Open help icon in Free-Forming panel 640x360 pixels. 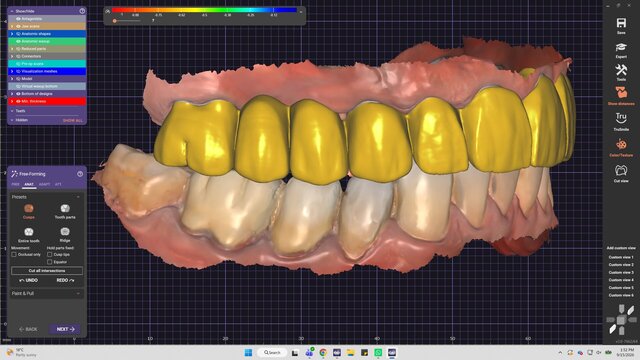click(x=80, y=174)
